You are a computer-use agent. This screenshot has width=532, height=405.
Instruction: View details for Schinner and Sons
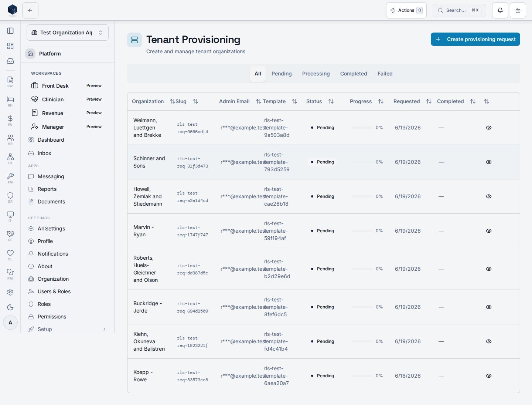click(489, 162)
